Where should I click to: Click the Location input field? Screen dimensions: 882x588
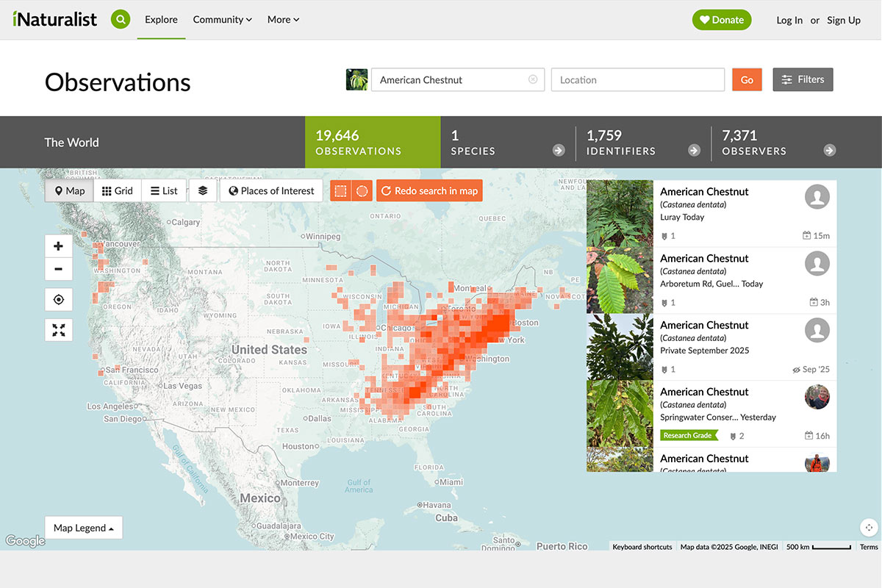coord(637,80)
